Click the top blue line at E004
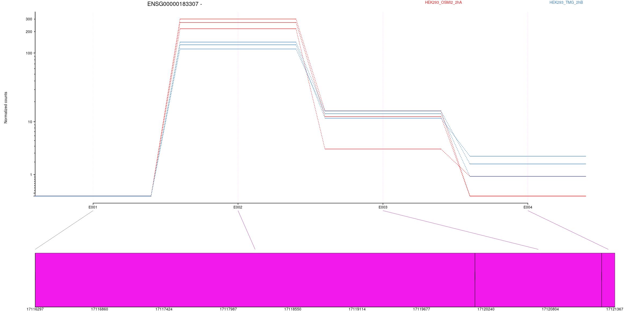Image resolution: width=644 pixels, height=322 pixels. click(528, 156)
